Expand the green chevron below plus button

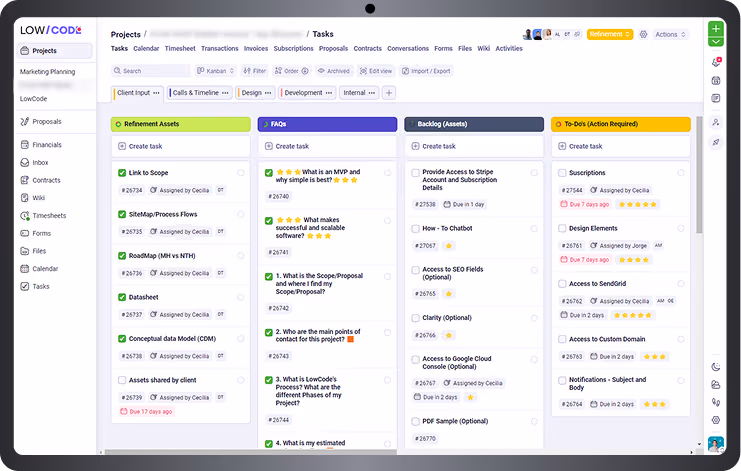coord(715,42)
